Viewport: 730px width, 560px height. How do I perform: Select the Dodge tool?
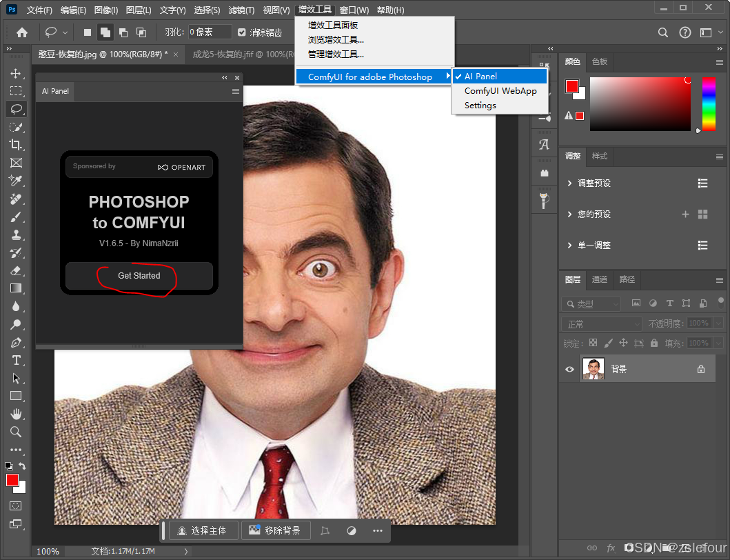[16, 324]
